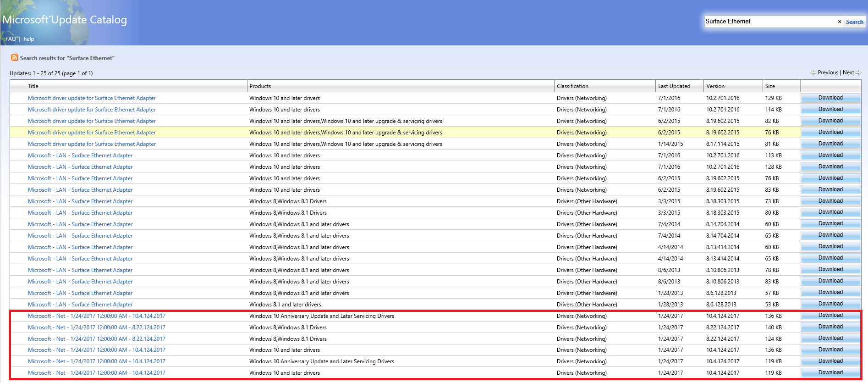Download the 129 KB driver update
The image size is (868, 383).
[830, 98]
